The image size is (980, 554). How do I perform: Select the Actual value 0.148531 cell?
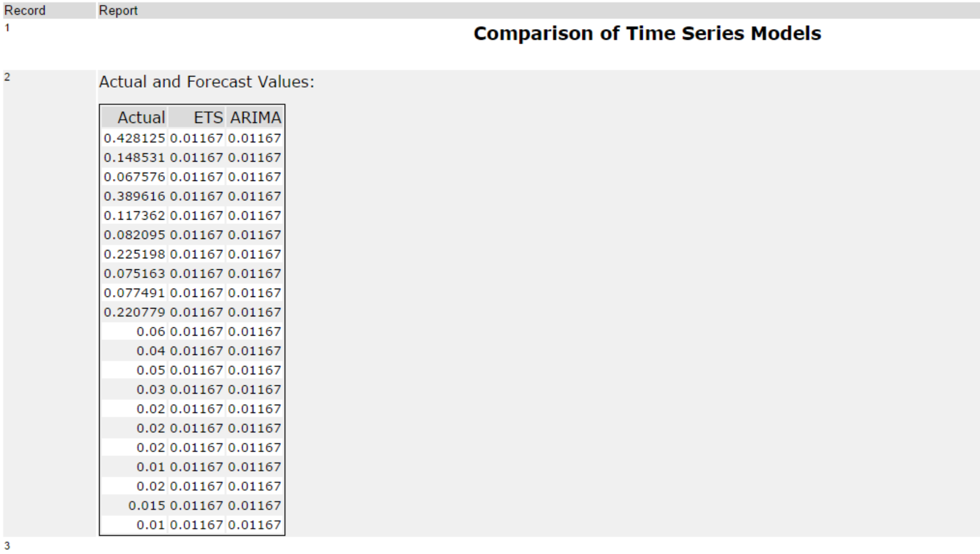[135, 157]
